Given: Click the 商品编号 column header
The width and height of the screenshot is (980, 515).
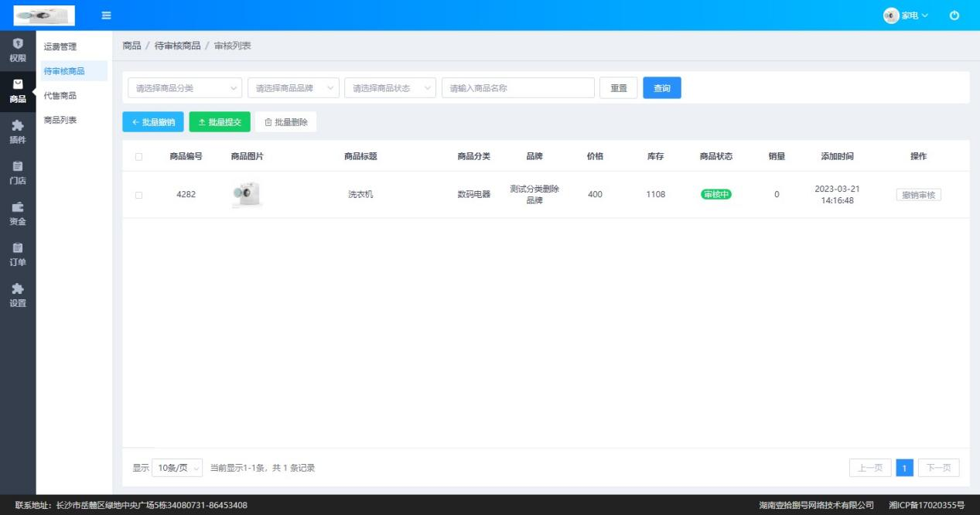Looking at the screenshot, I should (x=186, y=156).
